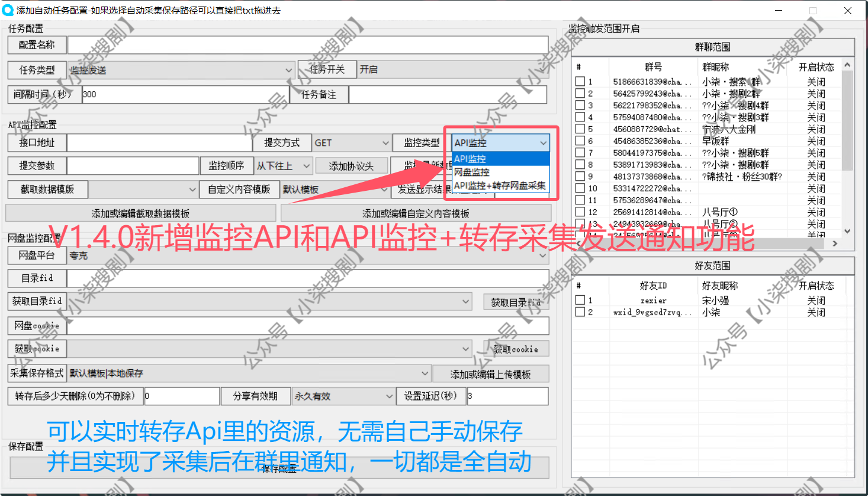Open the 任务类型 dropdown showing 监控发送
The height and width of the screenshot is (496, 868).
pos(181,70)
